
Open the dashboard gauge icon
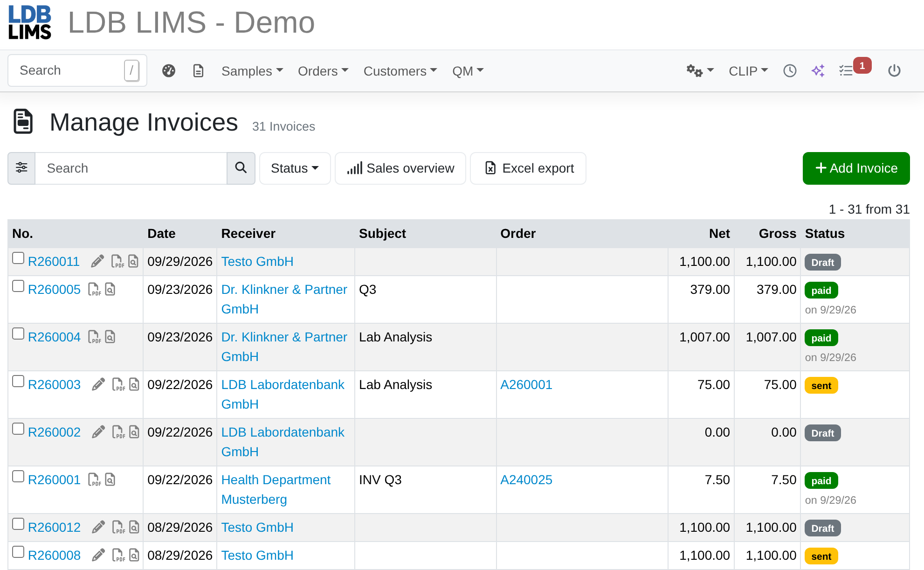(169, 71)
